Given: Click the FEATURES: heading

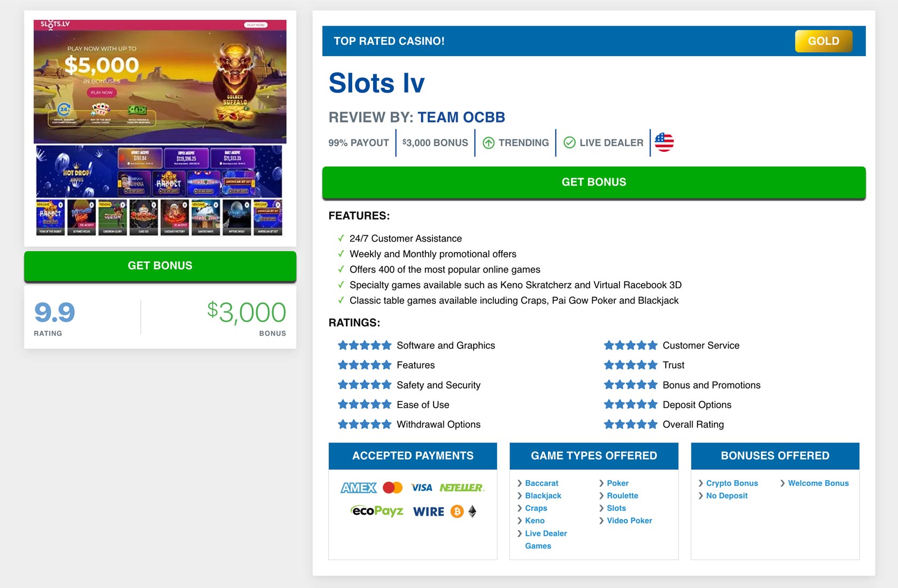Looking at the screenshot, I should pyautogui.click(x=359, y=216).
